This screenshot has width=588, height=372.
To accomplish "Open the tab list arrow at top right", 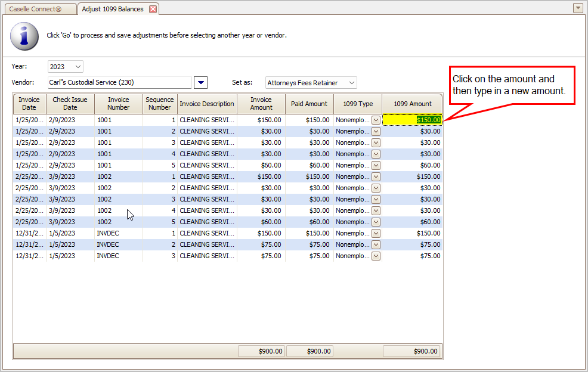I will click(577, 8).
